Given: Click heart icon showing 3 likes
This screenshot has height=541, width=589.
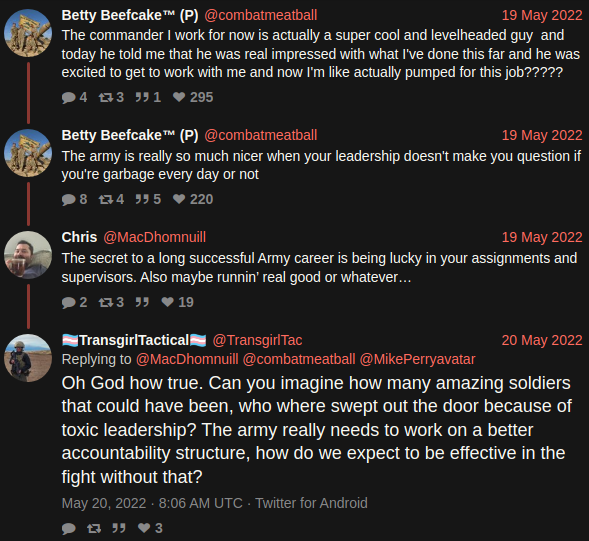Looking at the screenshot, I should click(144, 528).
